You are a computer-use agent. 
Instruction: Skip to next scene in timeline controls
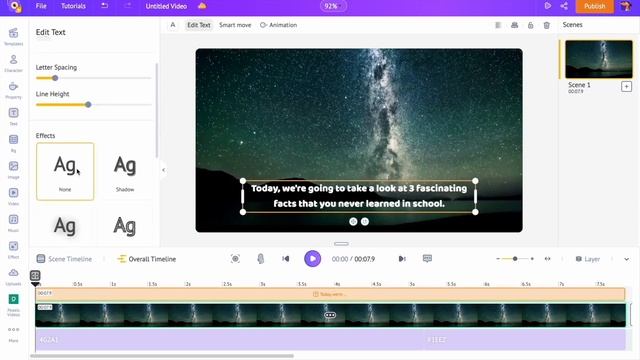click(402, 259)
